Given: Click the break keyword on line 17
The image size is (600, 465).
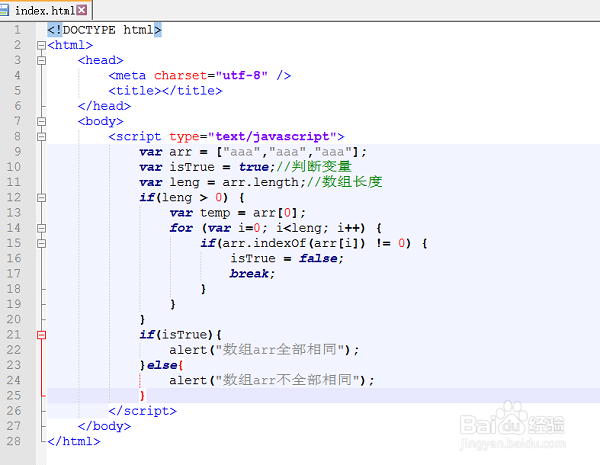Looking at the screenshot, I should pyautogui.click(x=249, y=274).
